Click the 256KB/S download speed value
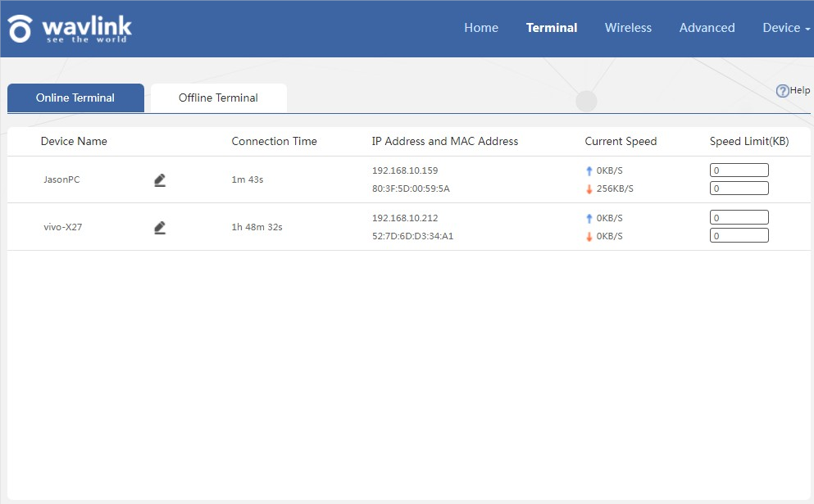Screen dimensions: 814x504 point(615,188)
